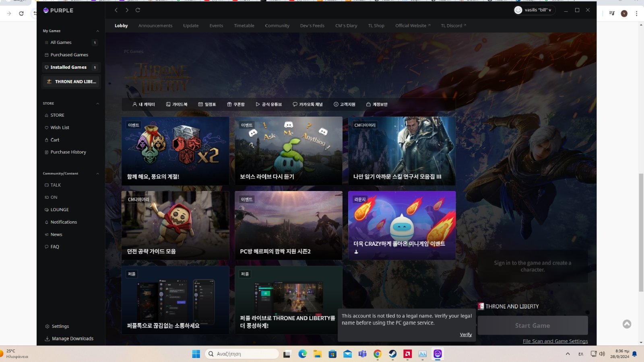644x362 pixels.
Task: Open Manage Downloads
Action: pos(69,339)
